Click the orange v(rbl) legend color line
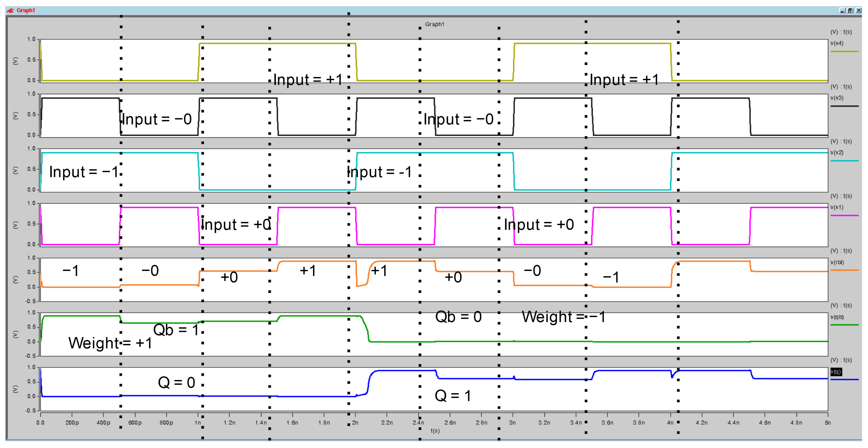 844,270
